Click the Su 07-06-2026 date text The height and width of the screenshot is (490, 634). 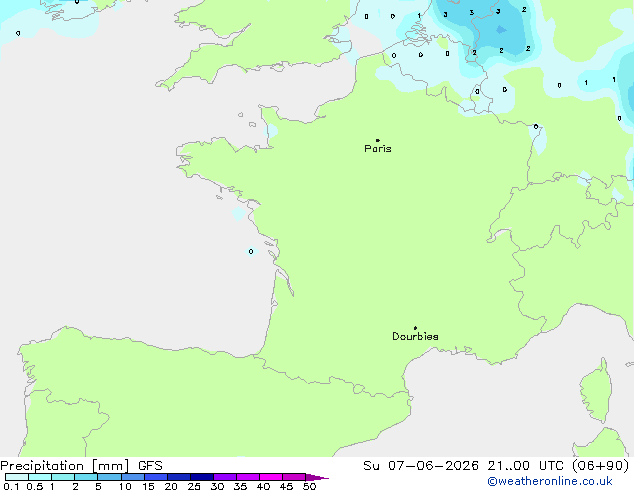coord(421,466)
